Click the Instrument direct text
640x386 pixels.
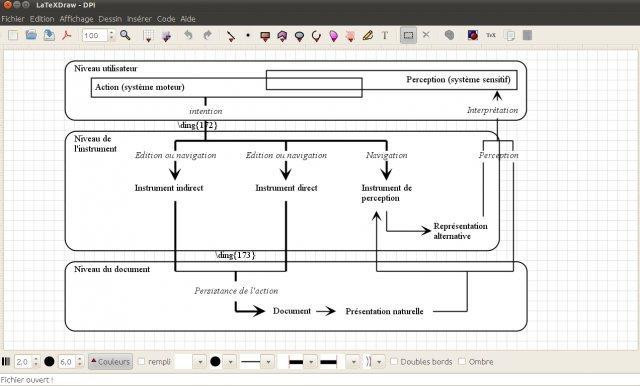coord(287,188)
